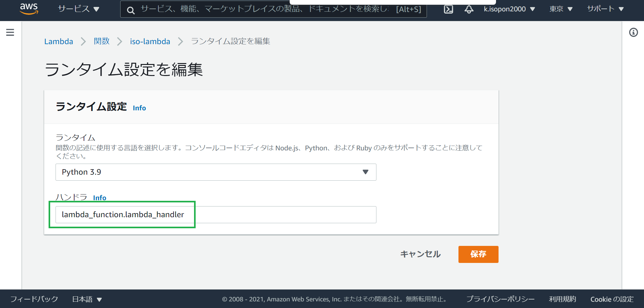The width and height of the screenshot is (644, 308).
Task: Go to iso-lambda via breadcrumb link
Action: pyautogui.click(x=150, y=41)
